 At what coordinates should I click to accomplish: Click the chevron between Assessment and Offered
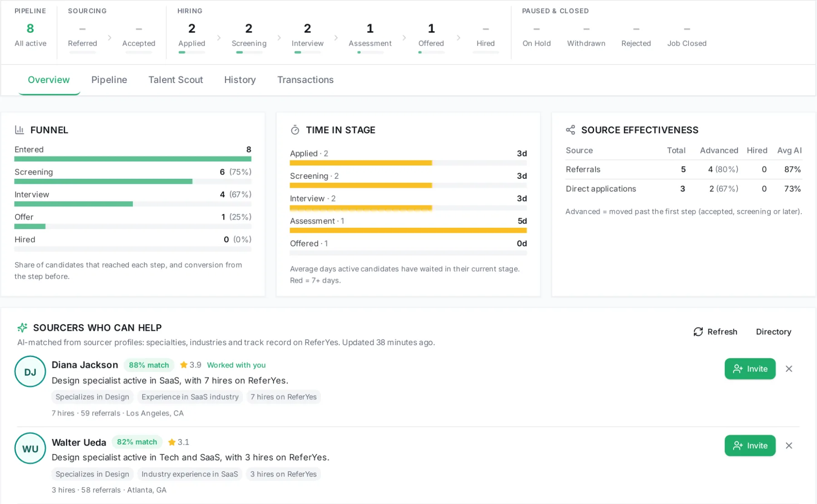pyautogui.click(x=404, y=38)
